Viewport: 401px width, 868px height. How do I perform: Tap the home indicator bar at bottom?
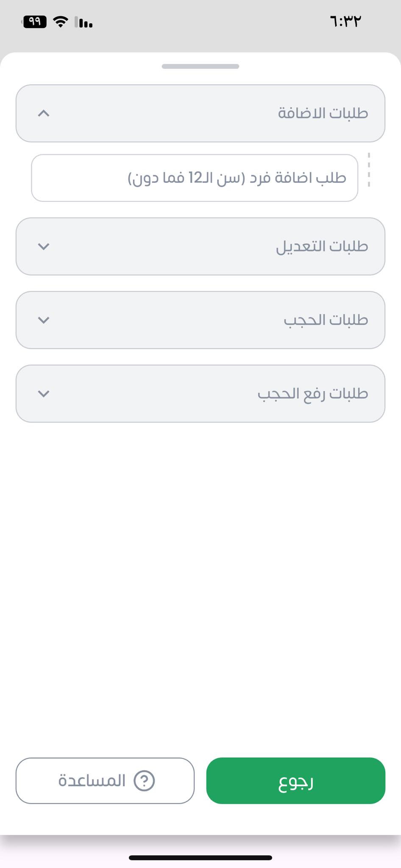[x=200, y=857]
